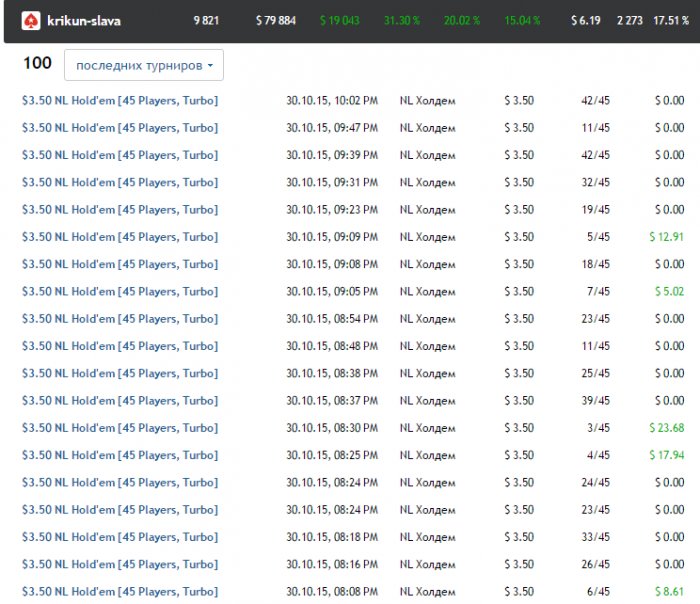700x604 pixels.
Task: Open the 'последних турниров' dropdown
Action: [144, 65]
